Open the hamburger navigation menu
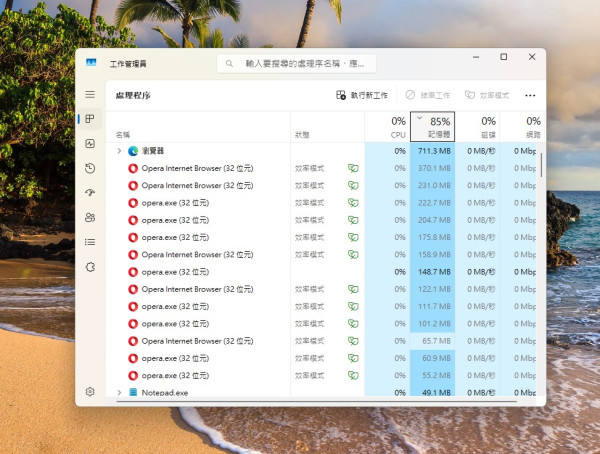600x454 pixels. [90, 94]
